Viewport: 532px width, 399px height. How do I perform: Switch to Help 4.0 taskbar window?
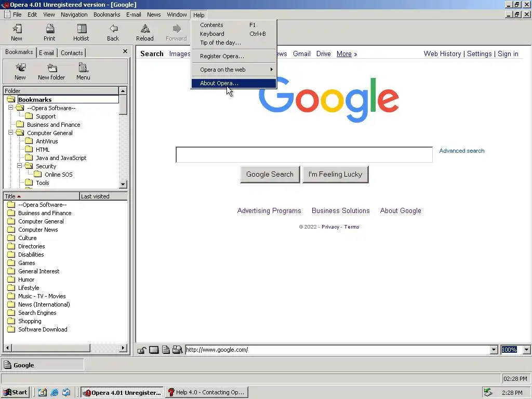coord(207,393)
